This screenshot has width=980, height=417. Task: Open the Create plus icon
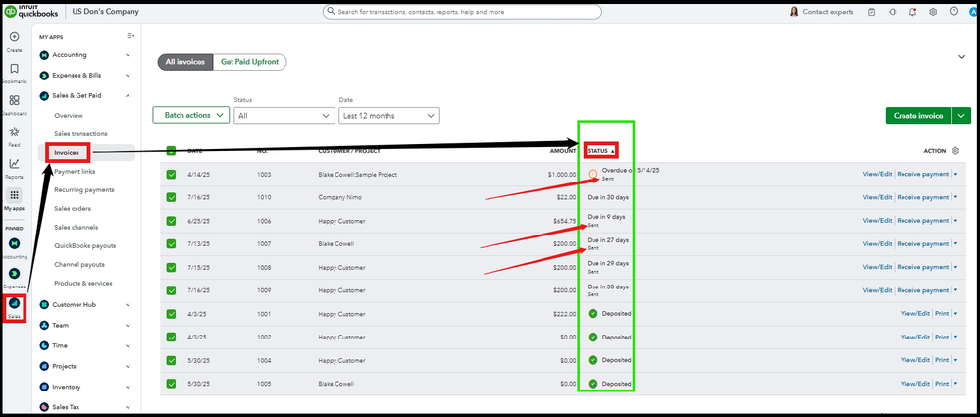[15, 37]
